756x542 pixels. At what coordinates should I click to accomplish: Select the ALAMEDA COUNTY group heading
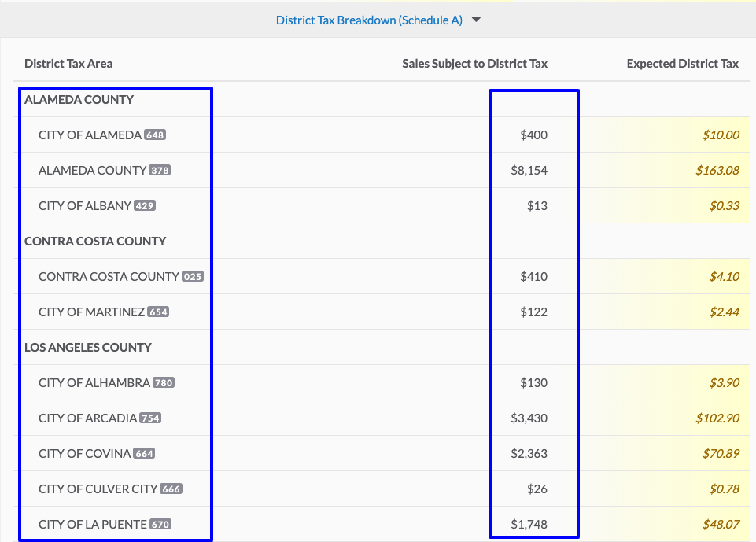coord(79,100)
